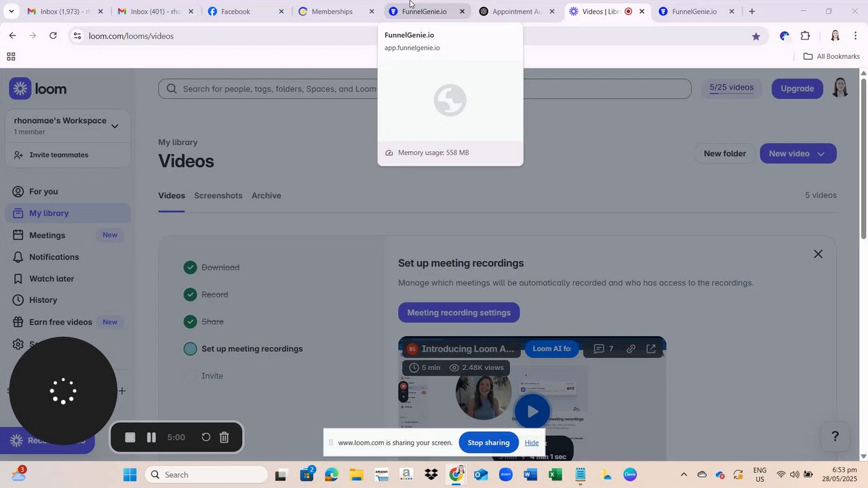Open the comments icon showing 7 on the video
The image size is (868, 488).
[x=604, y=349]
